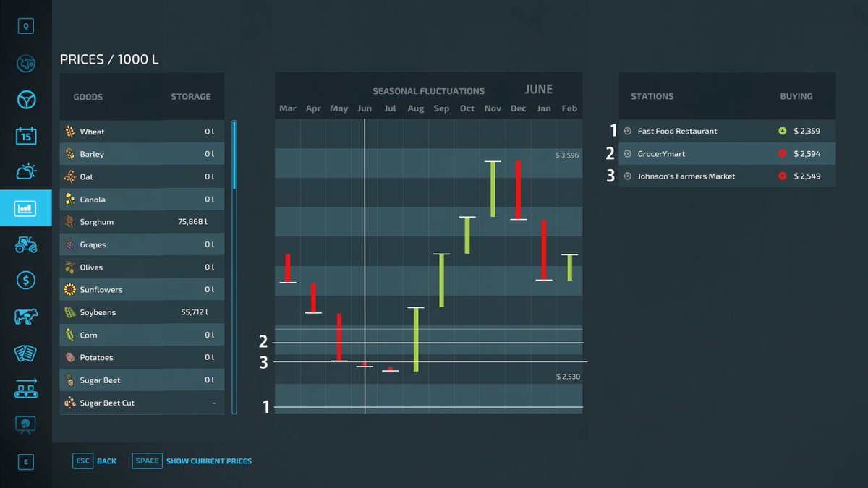
Task: Click the Sugar Beet icon
Action: click(x=70, y=380)
